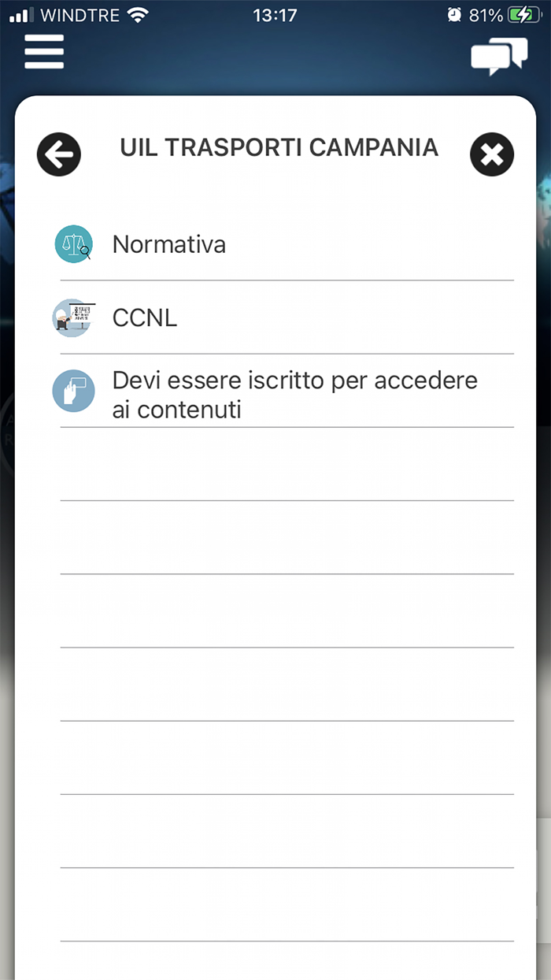Dismiss the panel with the X button
551x980 pixels.
[492, 154]
